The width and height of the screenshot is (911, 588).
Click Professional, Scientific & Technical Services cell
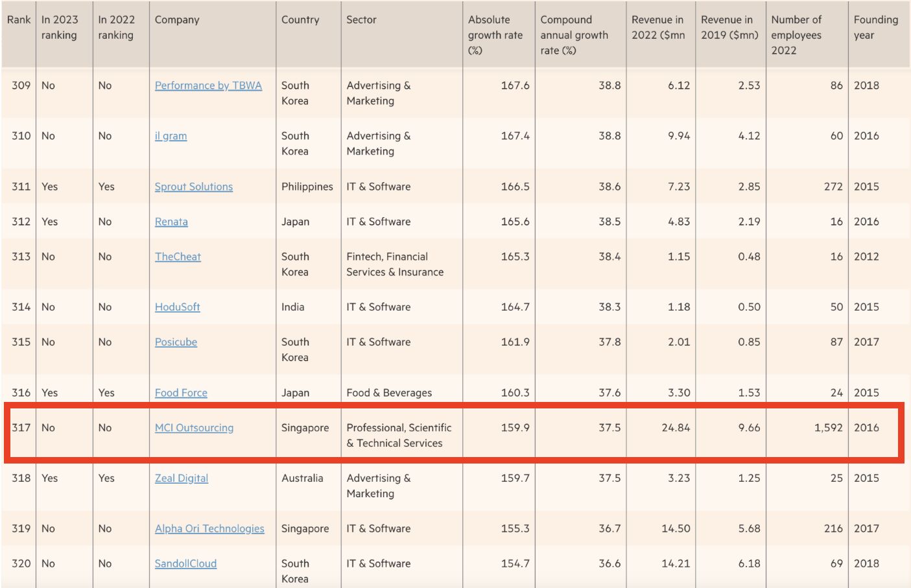pos(399,436)
